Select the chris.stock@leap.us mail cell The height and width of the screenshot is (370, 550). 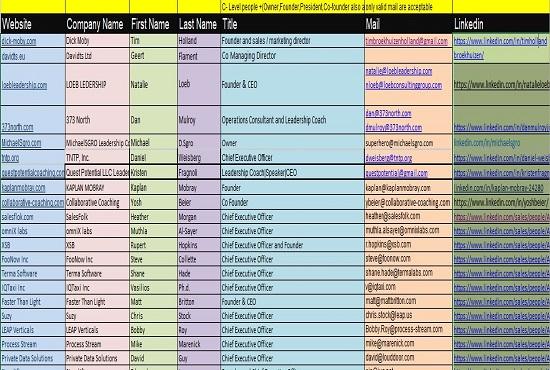click(408, 316)
